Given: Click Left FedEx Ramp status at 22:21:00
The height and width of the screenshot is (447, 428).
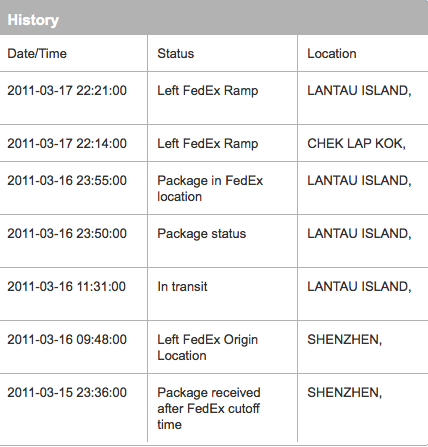Looking at the screenshot, I should [x=208, y=91].
